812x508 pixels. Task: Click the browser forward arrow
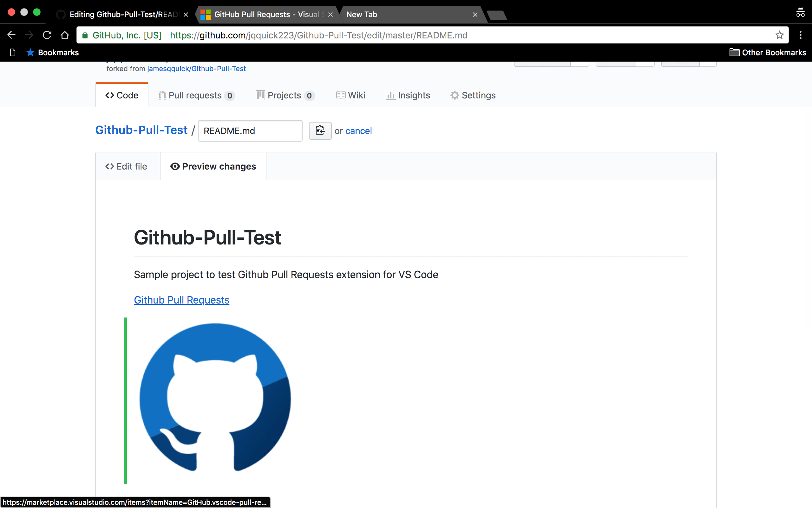(x=29, y=35)
